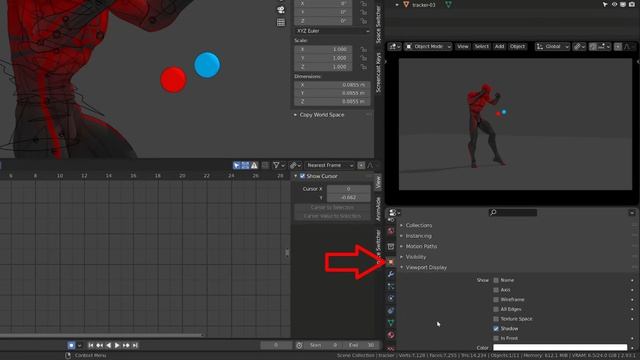Click the lock icon beside Scale X
Image resolution: width=640 pixels, height=360 pixels.
(363, 49)
